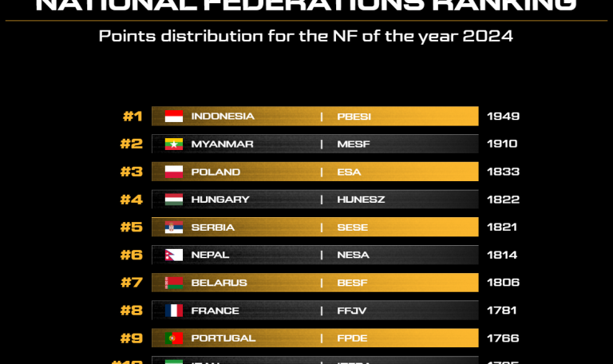The height and width of the screenshot is (364, 613).
Task: Click the Poland flag icon
Action: point(174,172)
